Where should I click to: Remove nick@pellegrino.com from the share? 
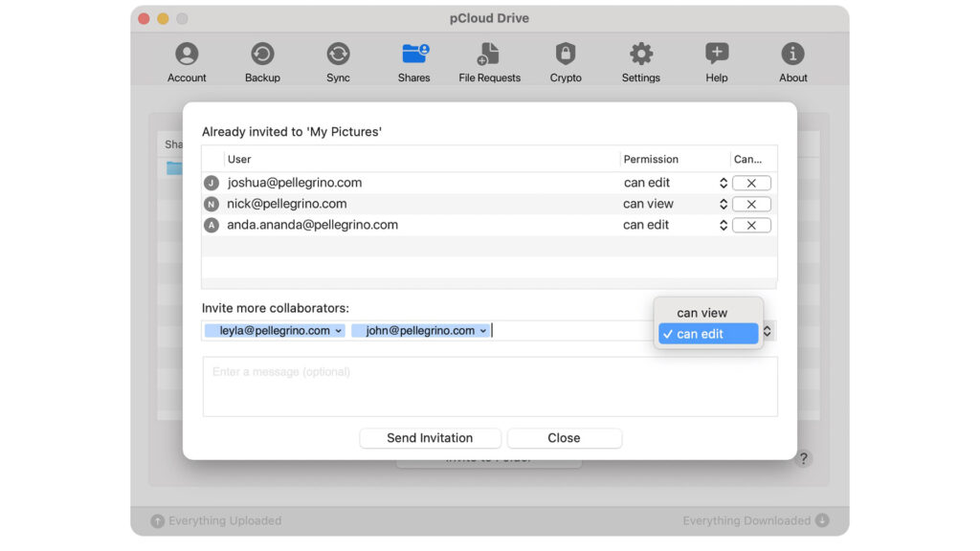pos(751,205)
